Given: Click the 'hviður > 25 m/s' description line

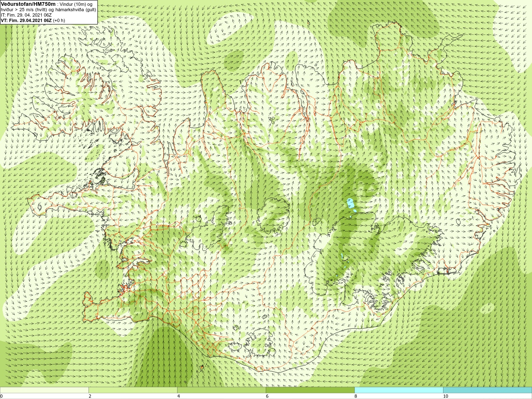Looking at the screenshot, I should [x=48, y=10].
